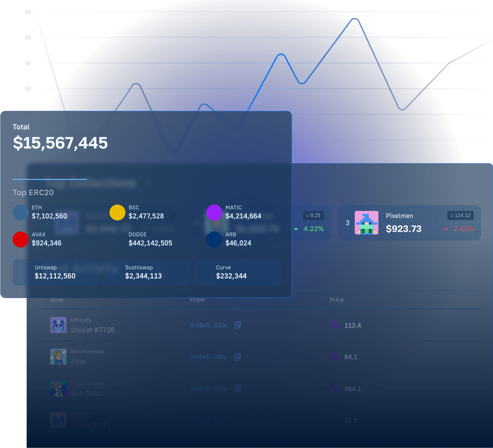Select DODGE value $442,142,505
The height and width of the screenshot is (448, 493).
(150, 243)
